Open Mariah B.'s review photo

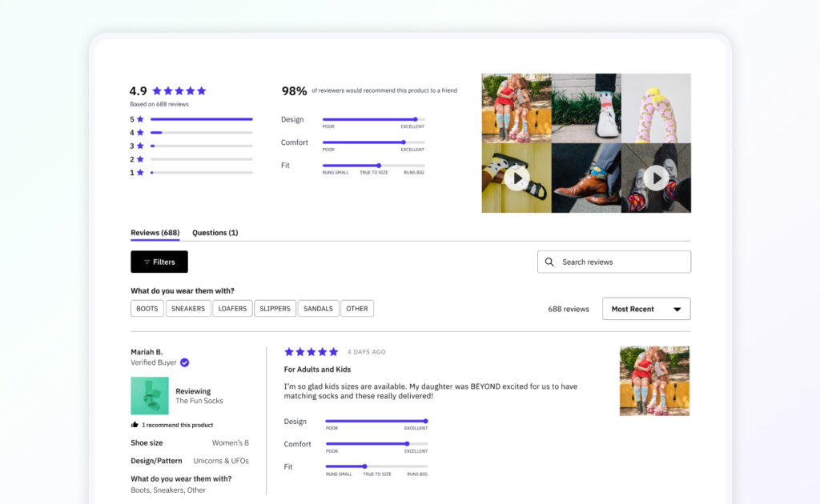click(x=655, y=381)
